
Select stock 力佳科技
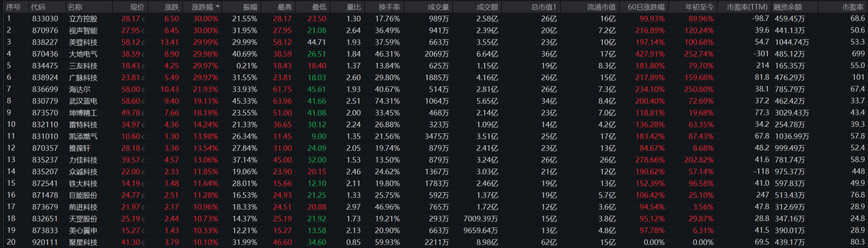(83, 160)
